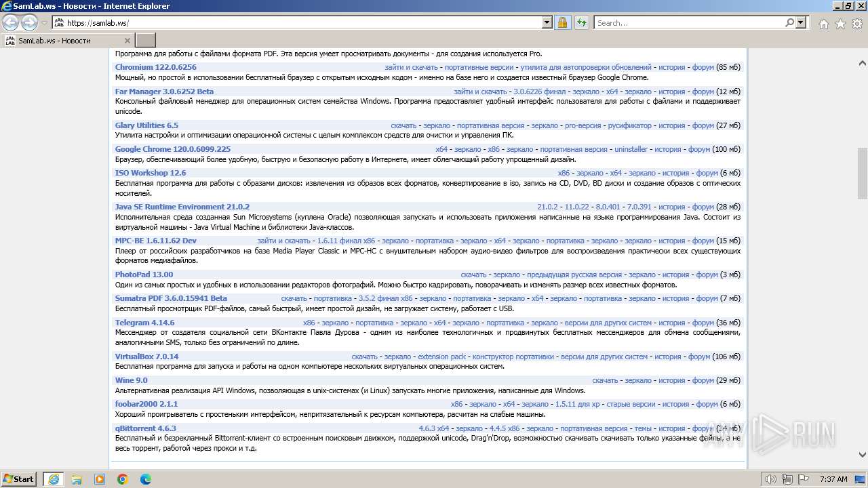Open the ISO Workshop 12.6 link
This screenshot has width=868, height=488.
[151, 173]
